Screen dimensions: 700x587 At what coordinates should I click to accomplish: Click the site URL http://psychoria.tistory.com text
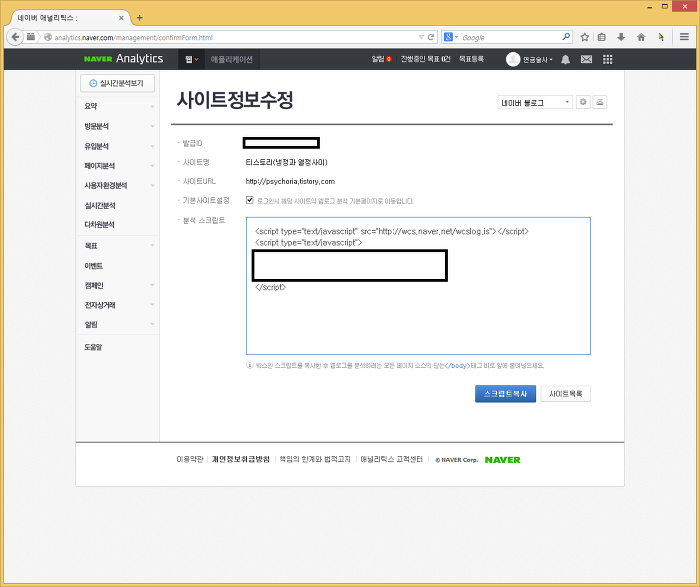tap(290, 181)
